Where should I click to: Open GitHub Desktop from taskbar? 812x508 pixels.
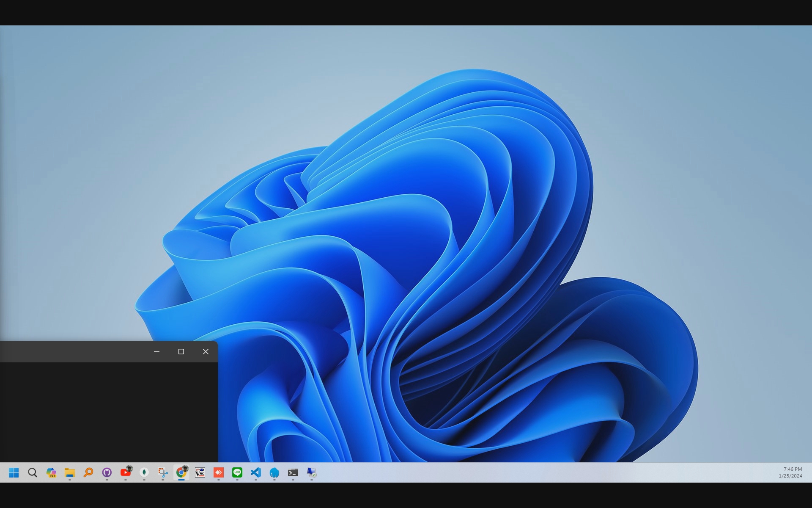tap(107, 472)
